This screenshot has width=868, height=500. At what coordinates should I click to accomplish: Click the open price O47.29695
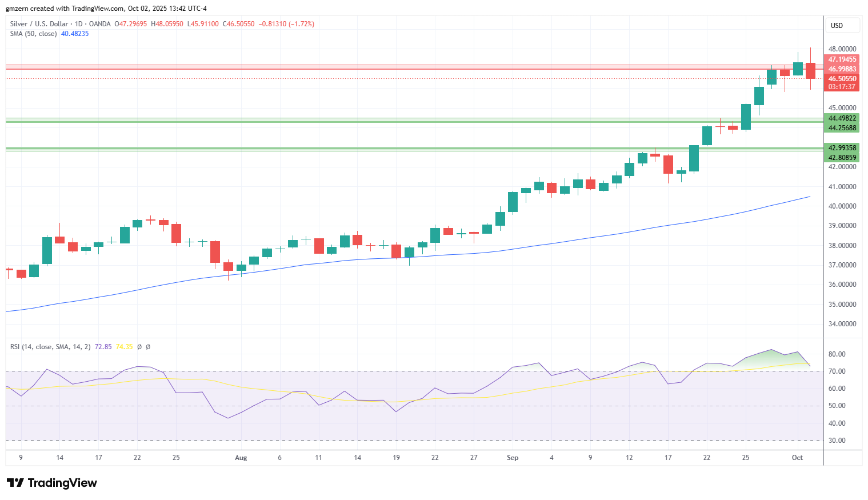(x=130, y=24)
